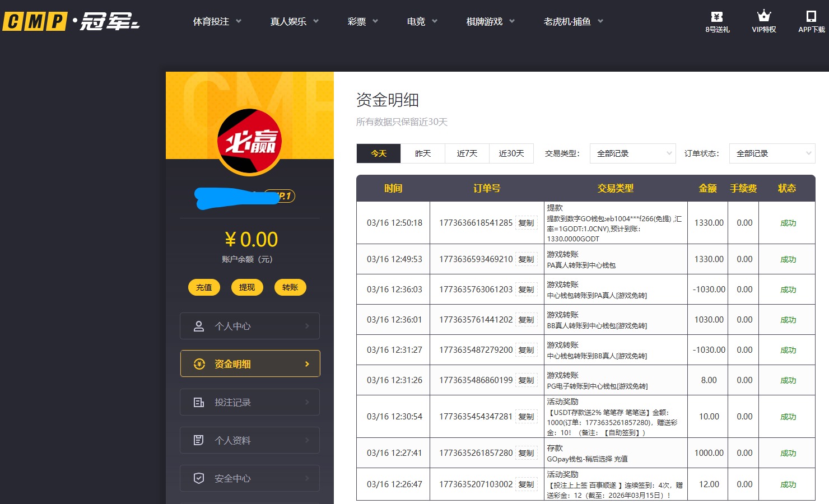This screenshot has height=504, width=829.
Task: Select the 近30天 filter
Action: (511, 153)
